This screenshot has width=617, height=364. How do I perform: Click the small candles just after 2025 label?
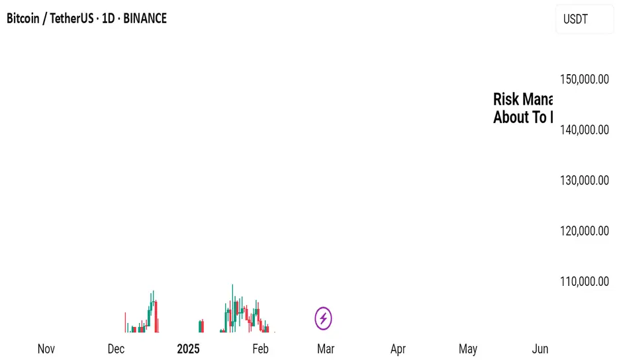point(201,326)
